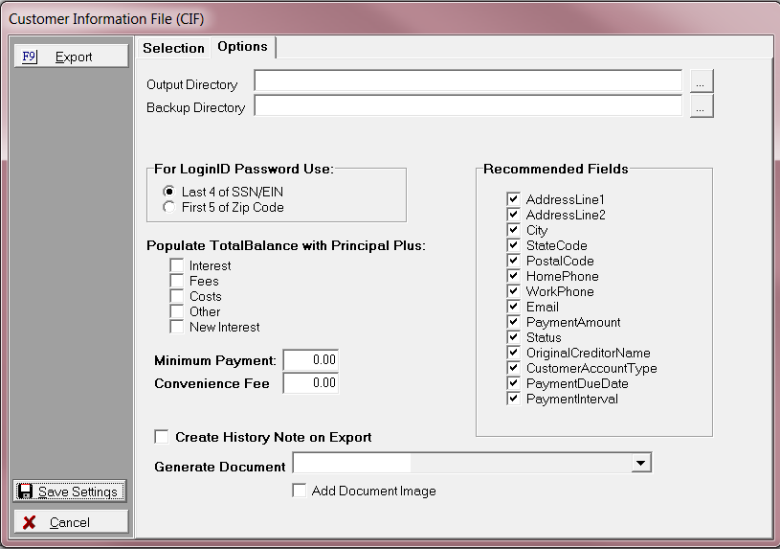
Task: Switch to the Selection tab
Action: [x=173, y=48]
